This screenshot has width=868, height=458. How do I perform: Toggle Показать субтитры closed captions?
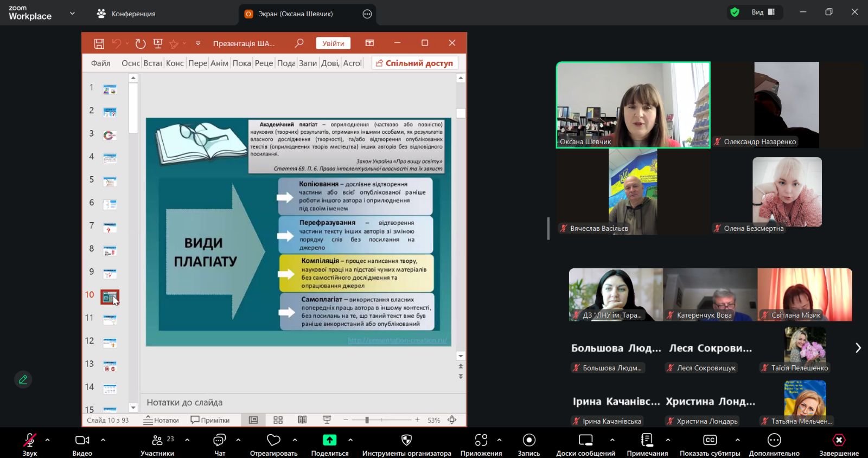coord(710,440)
